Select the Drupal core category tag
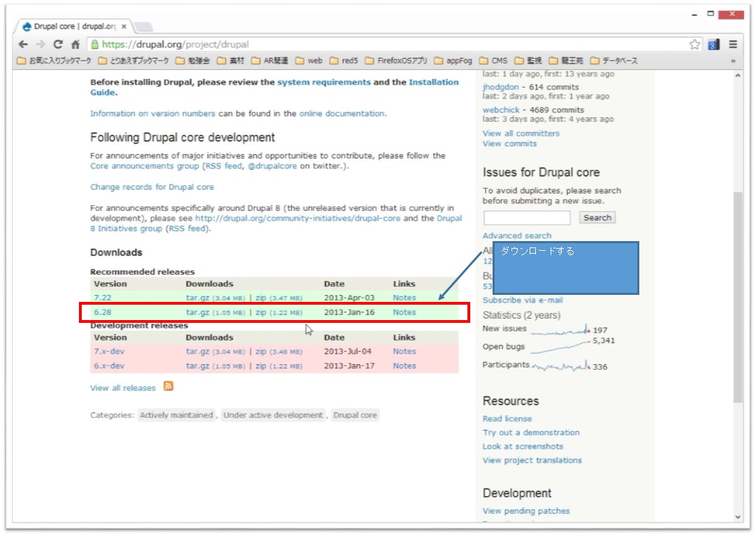 pos(355,415)
